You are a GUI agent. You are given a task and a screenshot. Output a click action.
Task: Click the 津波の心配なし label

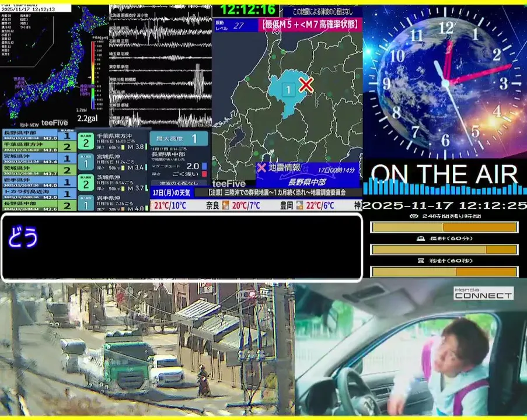click(179, 183)
